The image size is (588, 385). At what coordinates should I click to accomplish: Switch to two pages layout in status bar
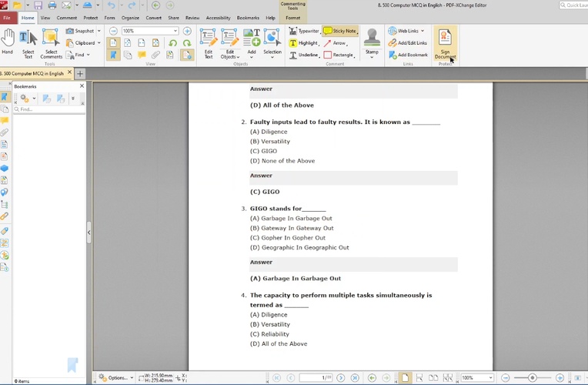click(433, 378)
